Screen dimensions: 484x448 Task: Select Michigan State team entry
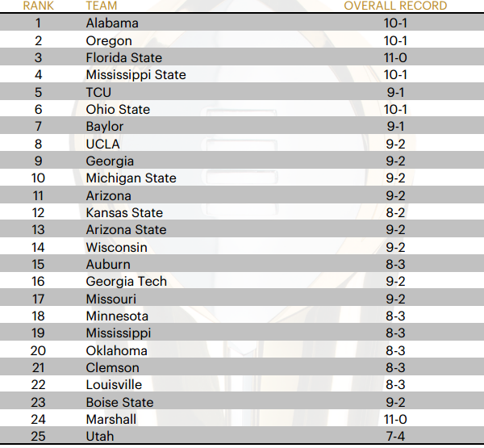[x=131, y=178]
